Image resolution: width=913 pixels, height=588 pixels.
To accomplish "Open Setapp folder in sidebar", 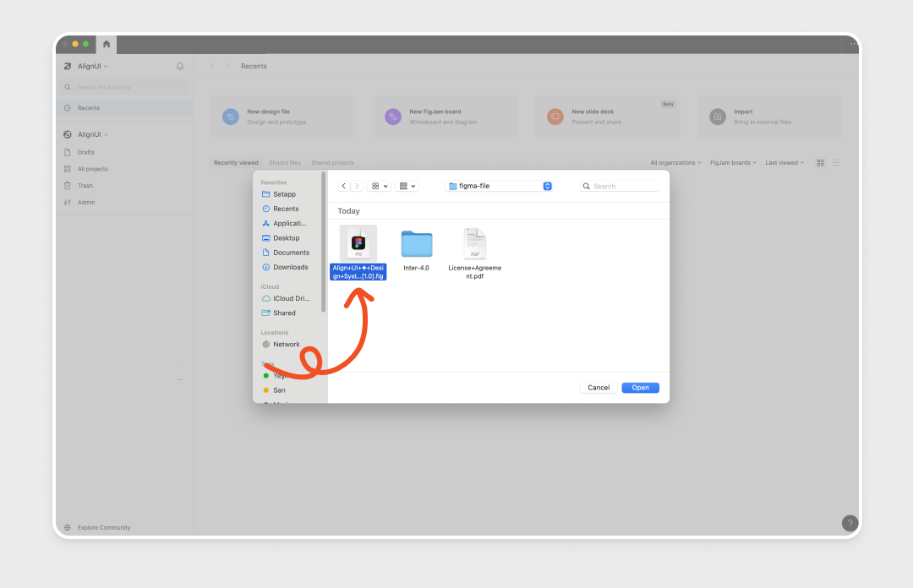I will 284,194.
